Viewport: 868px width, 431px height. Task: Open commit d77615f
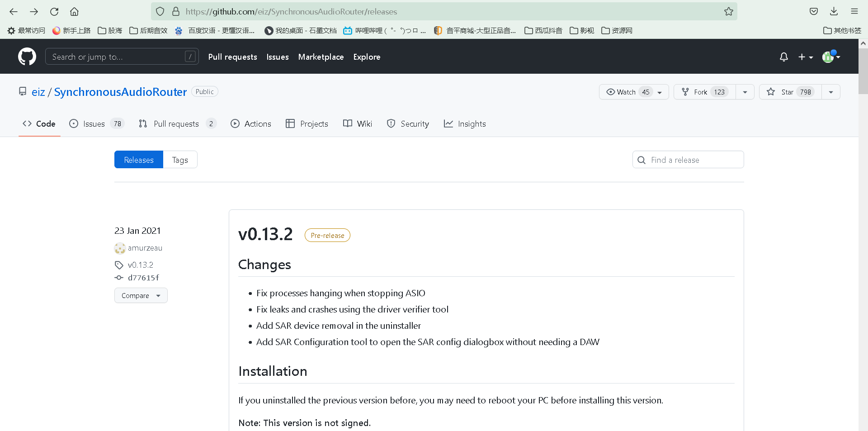point(143,278)
